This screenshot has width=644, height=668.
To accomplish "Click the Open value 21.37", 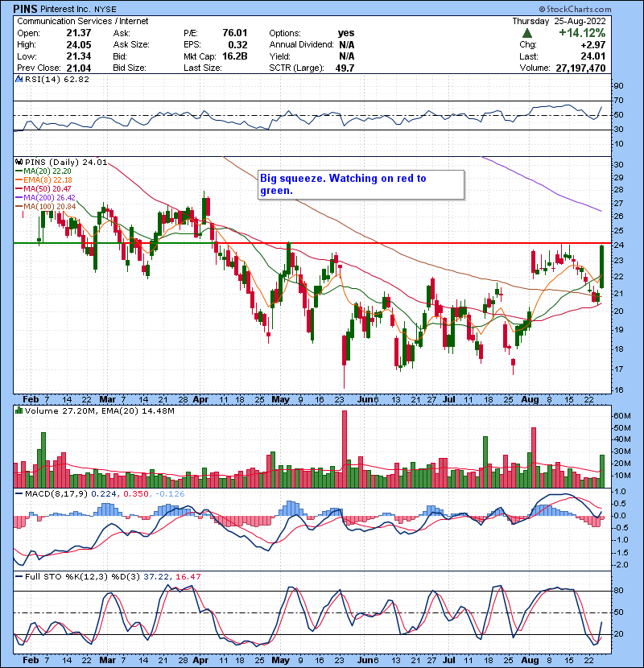I will click(x=78, y=33).
